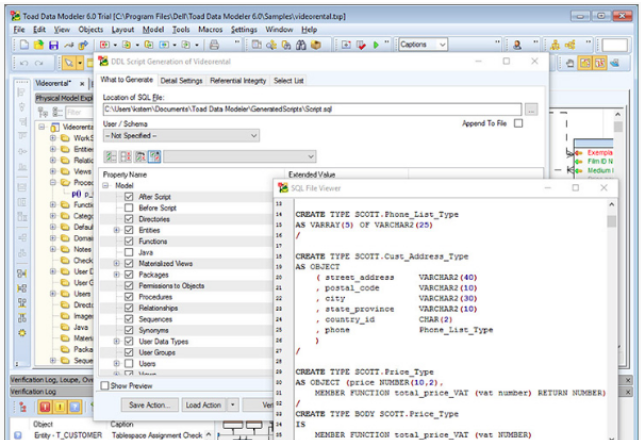The height and width of the screenshot is (440, 641).
Task: Switch to the Referential Integrity tab
Action: [x=238, y=81]
